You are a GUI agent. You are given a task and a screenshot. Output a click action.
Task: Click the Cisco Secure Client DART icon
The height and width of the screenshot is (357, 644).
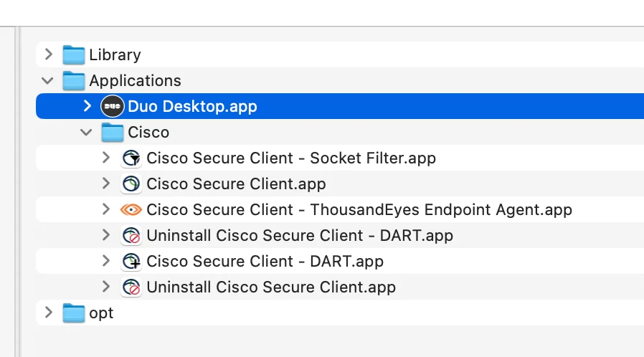[131, 262]
